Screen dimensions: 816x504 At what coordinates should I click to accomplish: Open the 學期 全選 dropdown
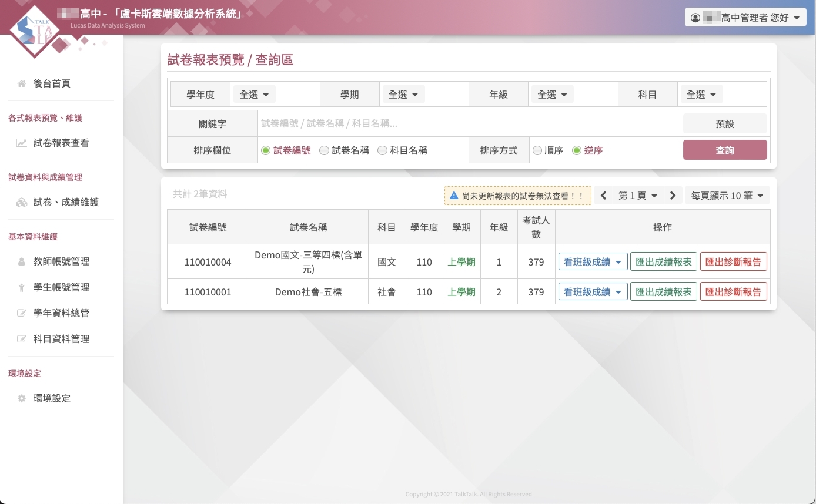coord(403,94)
